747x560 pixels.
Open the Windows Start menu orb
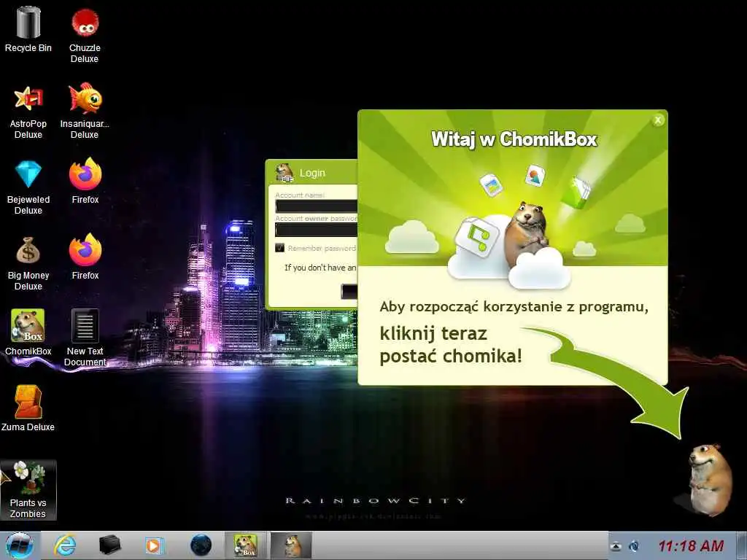[20, 545]
